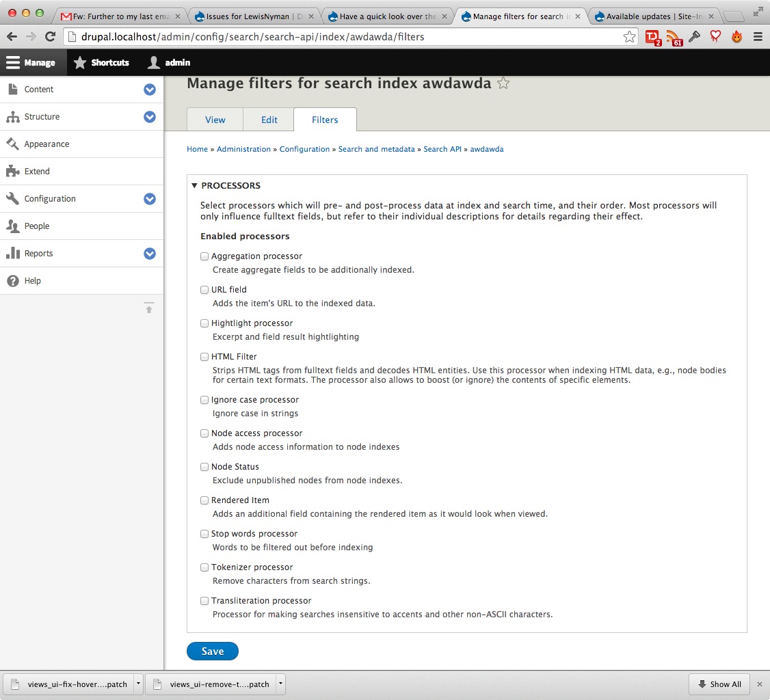Follow the Home breadcrumb link
The height and width of the screenshot is (700, 770).
point(197,149)
